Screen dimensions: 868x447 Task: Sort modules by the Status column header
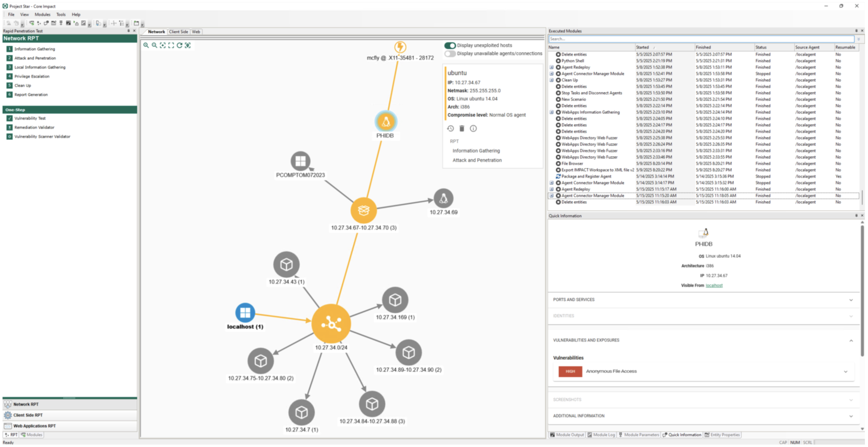pyautogui.click(x=774, y=48)
